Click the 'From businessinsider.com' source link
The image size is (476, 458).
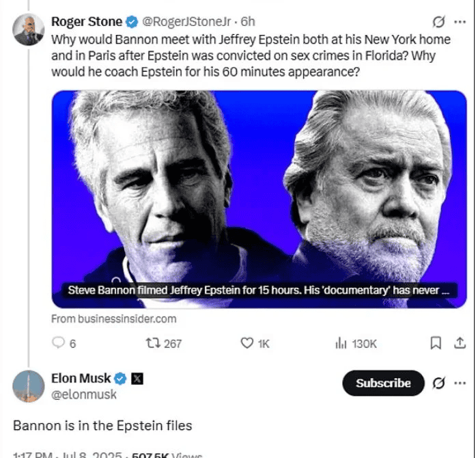tap(113, 319)
